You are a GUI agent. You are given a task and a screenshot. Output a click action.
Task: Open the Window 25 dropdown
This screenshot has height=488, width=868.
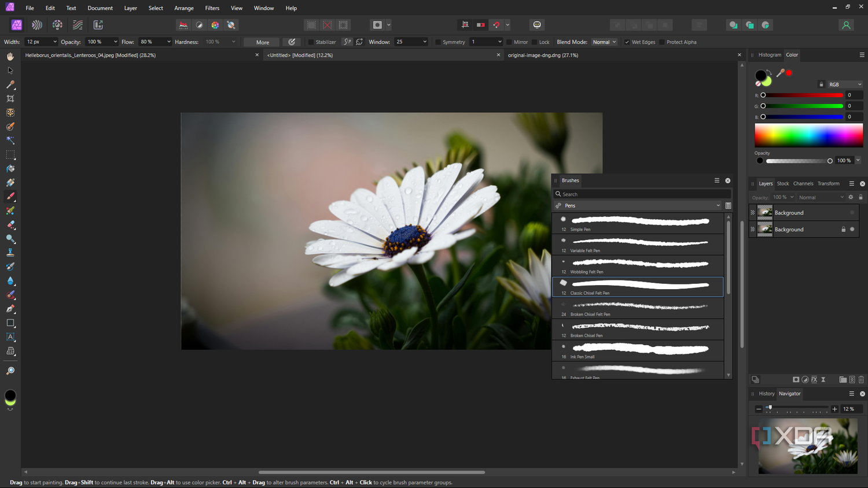425,42
